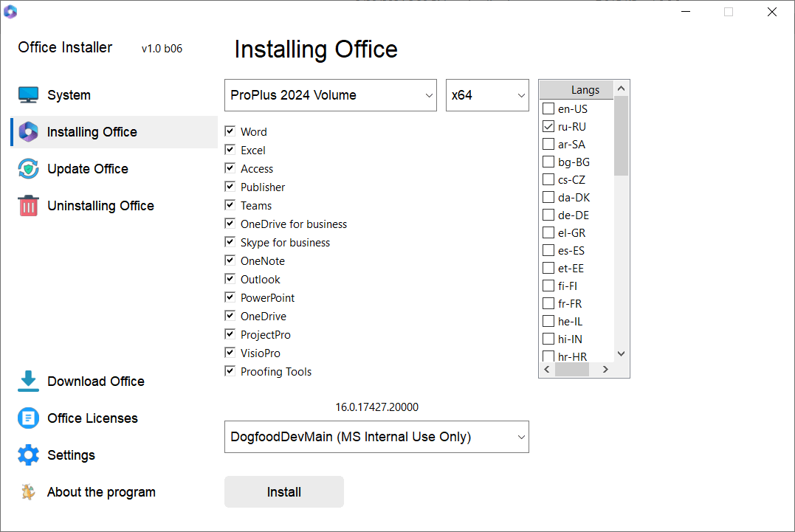Enable ar-SA language
The width and height of the screenshot is (795, 532).
pos(548,144)
